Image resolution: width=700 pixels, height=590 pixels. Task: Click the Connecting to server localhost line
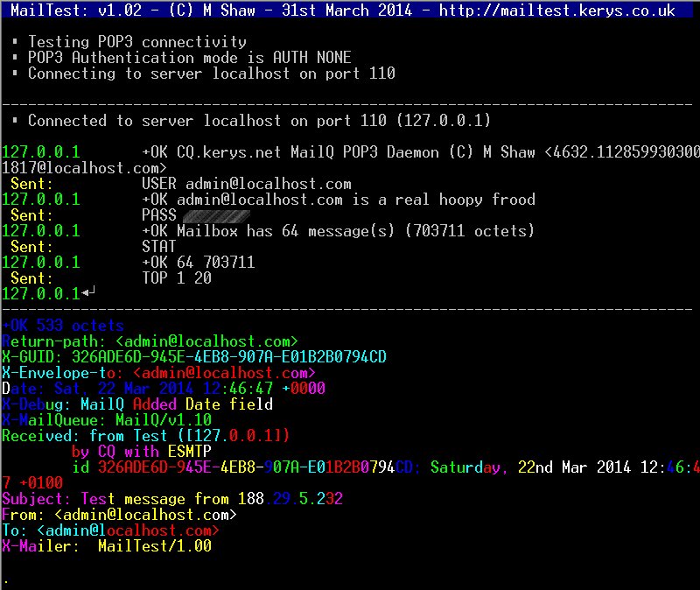point(211,74)
